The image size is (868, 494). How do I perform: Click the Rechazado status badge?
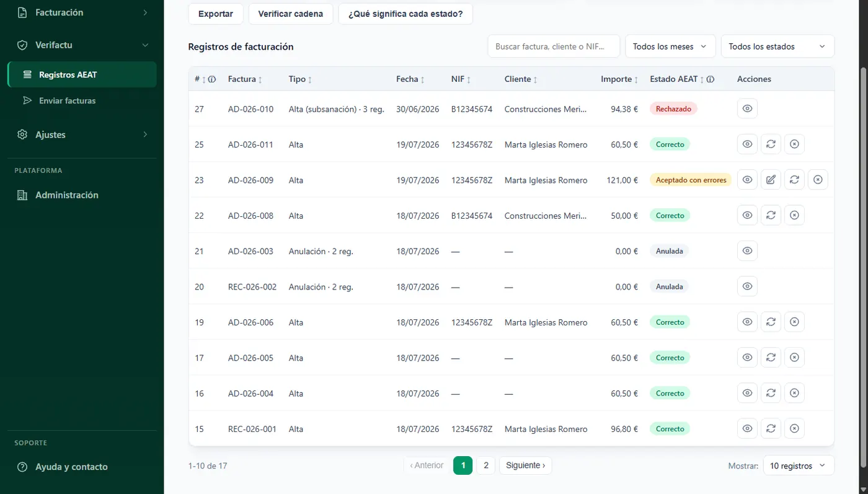coord(674,108)
